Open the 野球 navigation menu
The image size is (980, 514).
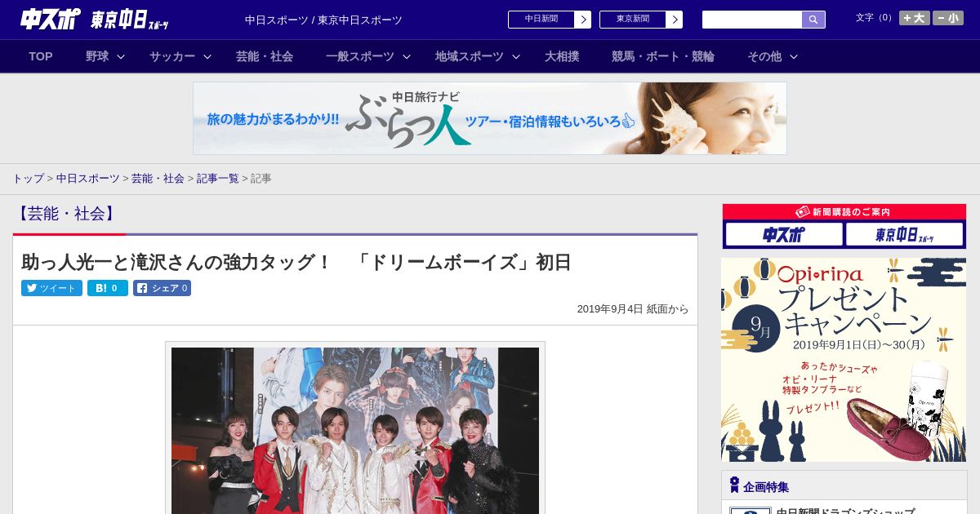[x=97, y=56]
